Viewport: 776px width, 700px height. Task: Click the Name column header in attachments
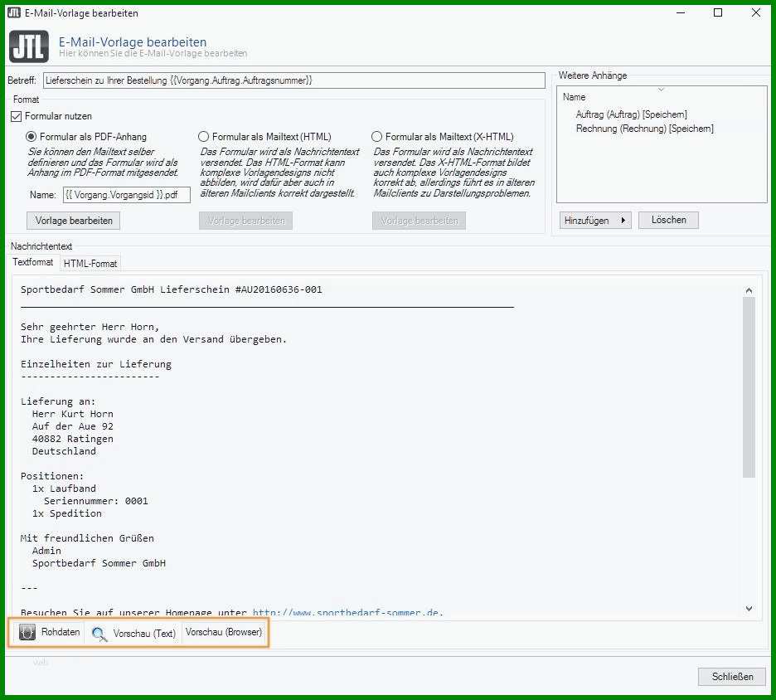pos(574,97)
